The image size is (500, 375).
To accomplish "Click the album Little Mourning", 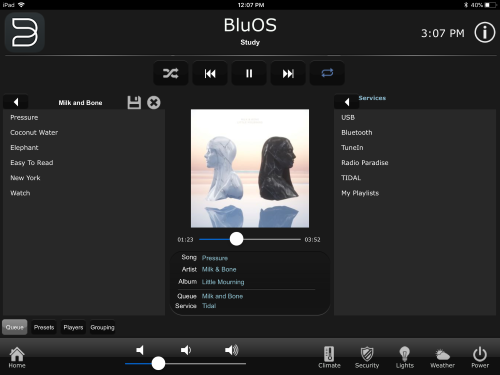I will (x=223, y=282).
